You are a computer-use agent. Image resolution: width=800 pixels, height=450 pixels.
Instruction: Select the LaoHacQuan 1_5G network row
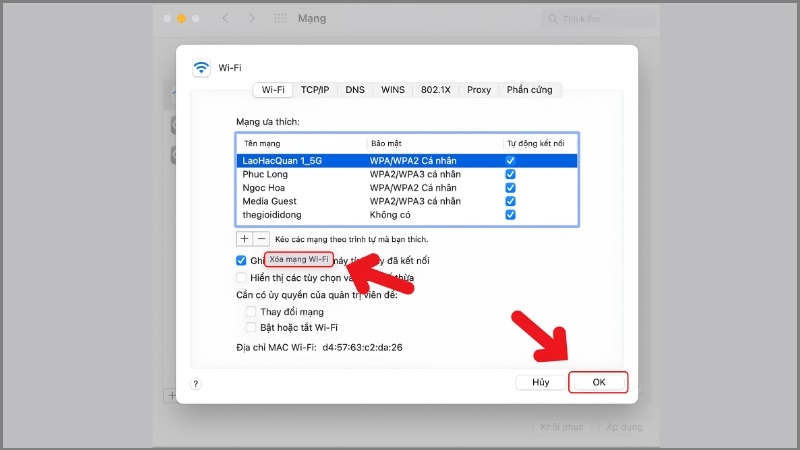407,161
